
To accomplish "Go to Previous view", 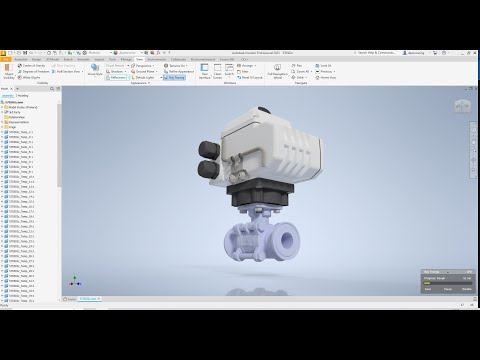I will point(325,72).
